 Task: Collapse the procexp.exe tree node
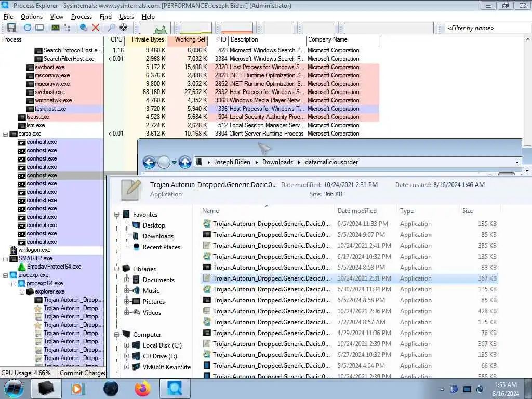(5, 275)
